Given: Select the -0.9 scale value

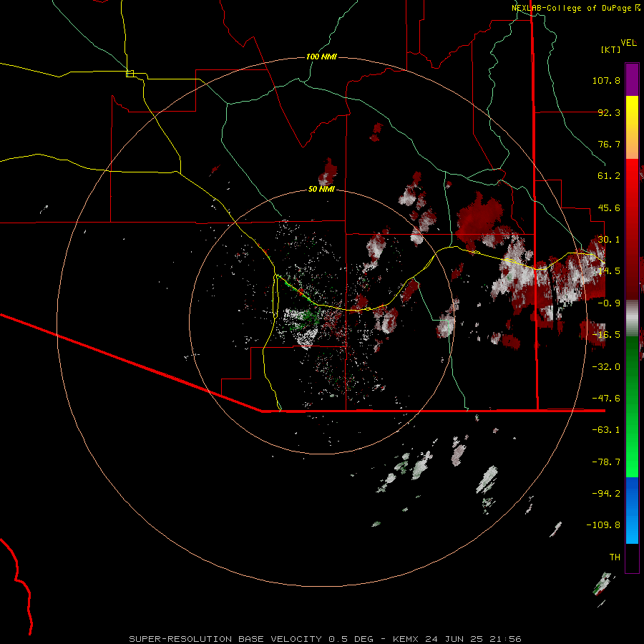Looking at the screenshot, I should pyautogui.click(x=609, y=303).
